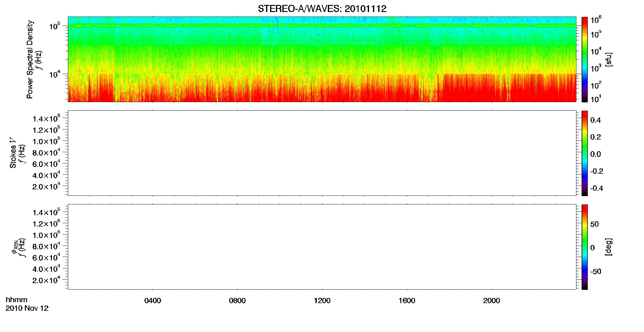Viewport: 644px width, 332px height.
Task: Click the hhmm time format label
Action: [17, 300]
